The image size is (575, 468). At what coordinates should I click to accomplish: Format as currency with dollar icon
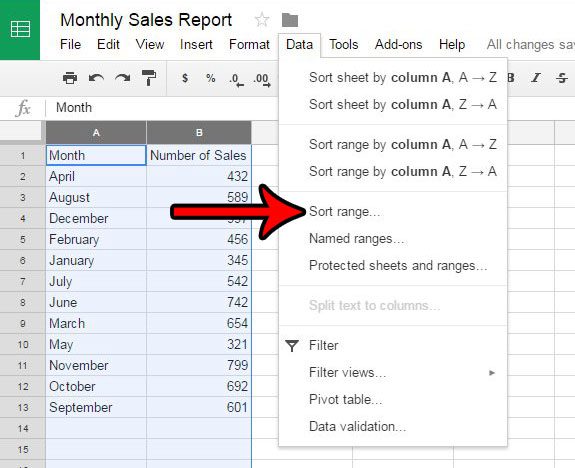[x=185, y=78]
